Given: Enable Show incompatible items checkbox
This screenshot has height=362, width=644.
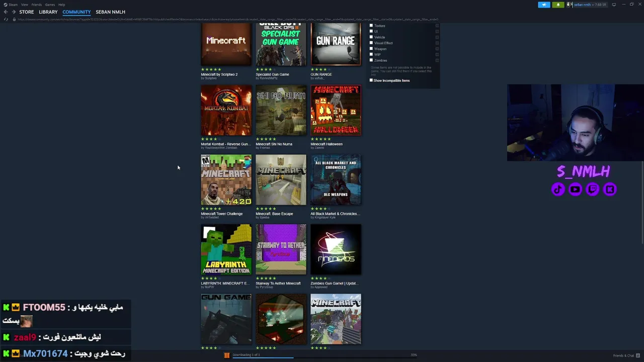Looking at the screenshot, I should pos(371,80).
